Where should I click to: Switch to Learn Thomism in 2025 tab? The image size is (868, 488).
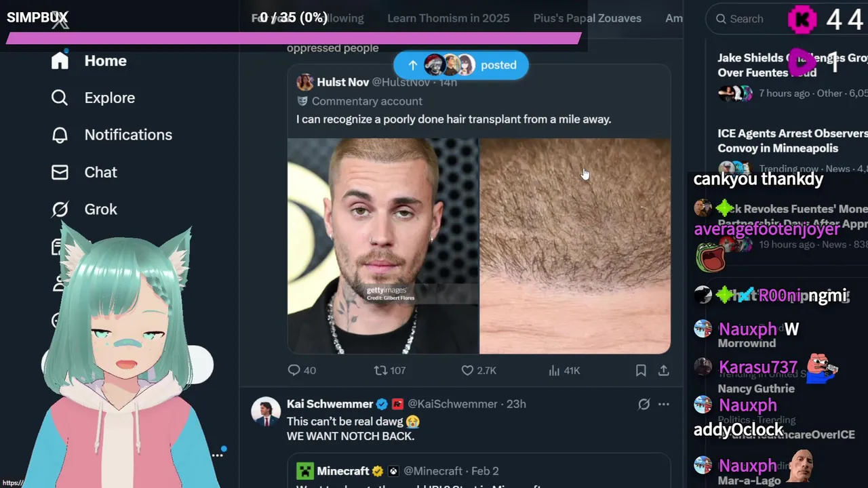pos(448,18)
